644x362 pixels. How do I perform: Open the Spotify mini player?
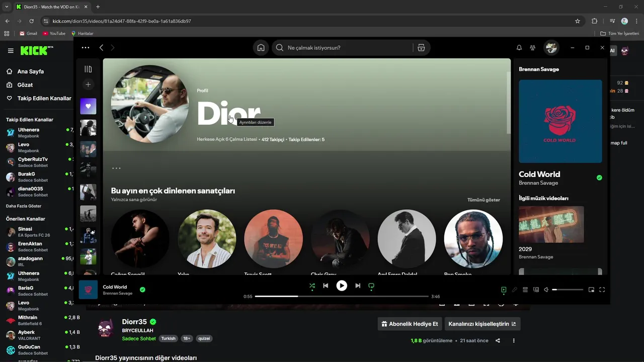point(591,290)
